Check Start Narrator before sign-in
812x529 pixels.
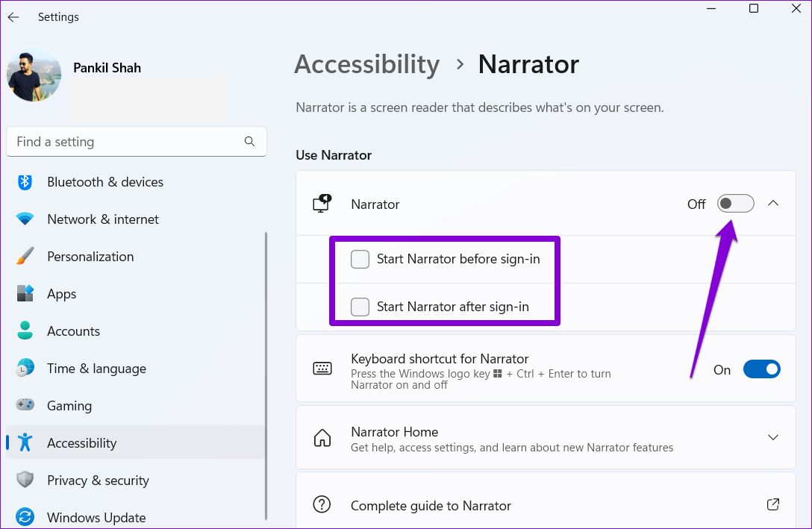click(360, 260)
